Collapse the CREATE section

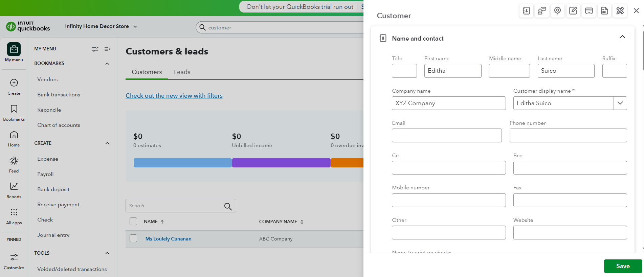point(107,143)
